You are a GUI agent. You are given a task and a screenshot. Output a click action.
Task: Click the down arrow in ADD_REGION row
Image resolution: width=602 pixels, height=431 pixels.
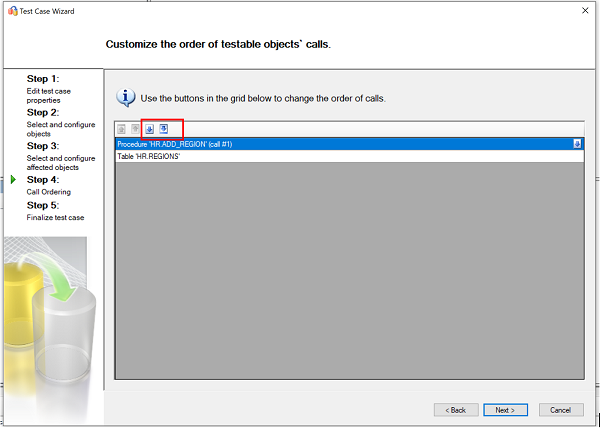click(577, 144)
